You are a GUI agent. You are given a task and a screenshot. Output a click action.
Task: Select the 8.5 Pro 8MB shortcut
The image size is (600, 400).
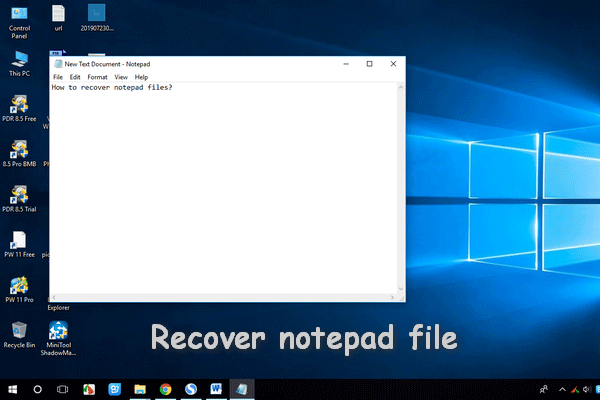(19, 148)
